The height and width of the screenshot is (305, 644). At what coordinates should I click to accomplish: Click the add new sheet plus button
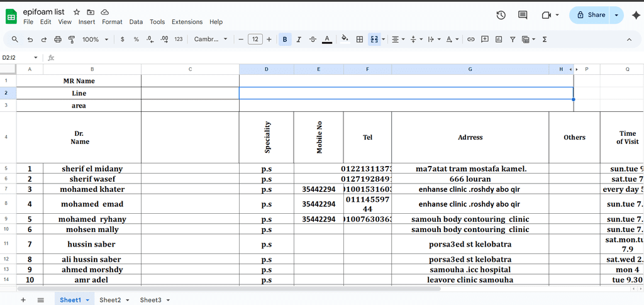tap(23, 300)
